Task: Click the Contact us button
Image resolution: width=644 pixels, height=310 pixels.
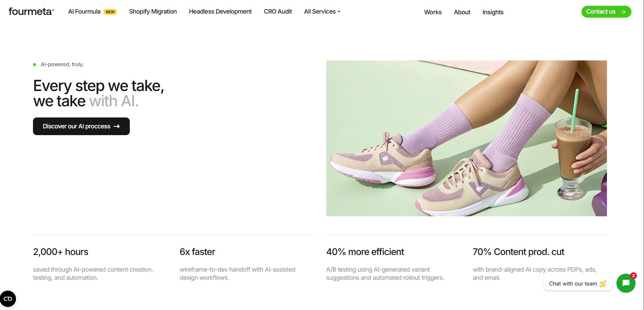Action: (x=606, y=11)
